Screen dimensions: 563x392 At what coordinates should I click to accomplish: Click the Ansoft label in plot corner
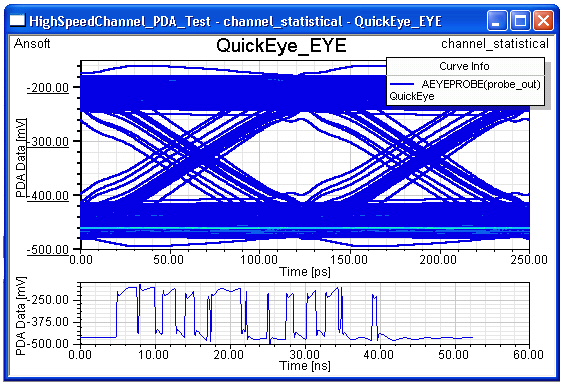(x=32, y=44)
